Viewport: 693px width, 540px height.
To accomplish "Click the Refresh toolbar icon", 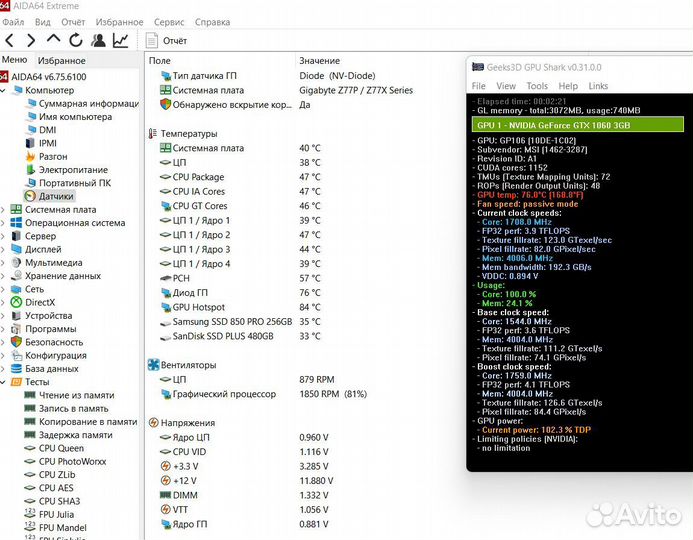I will [x=76, y=41].
